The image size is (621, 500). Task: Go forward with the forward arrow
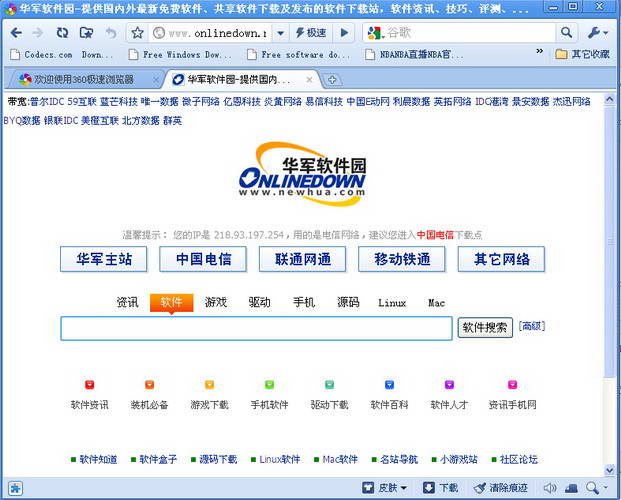pos(38,33)
